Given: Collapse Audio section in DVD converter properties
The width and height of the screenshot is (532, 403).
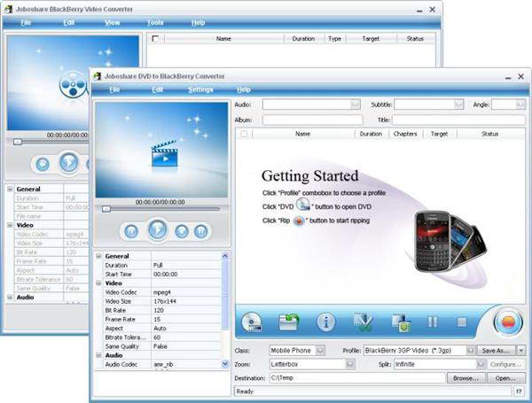Looking at the screenshot, I should pos(98,355).
